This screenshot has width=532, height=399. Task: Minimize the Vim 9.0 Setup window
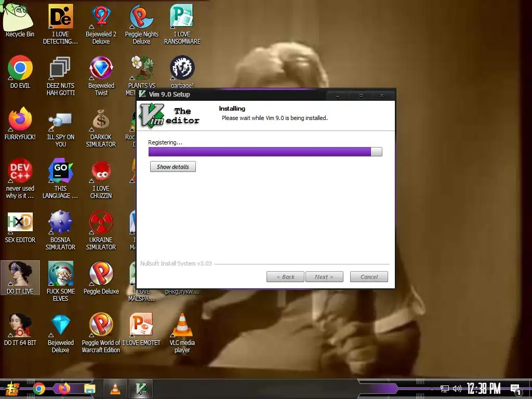(x=338, y=96)
